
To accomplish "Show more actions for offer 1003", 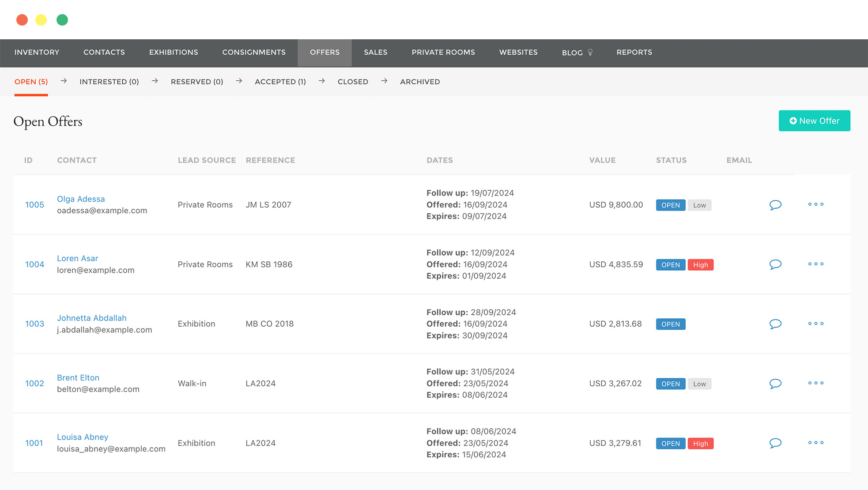I will tap(816, 324).
